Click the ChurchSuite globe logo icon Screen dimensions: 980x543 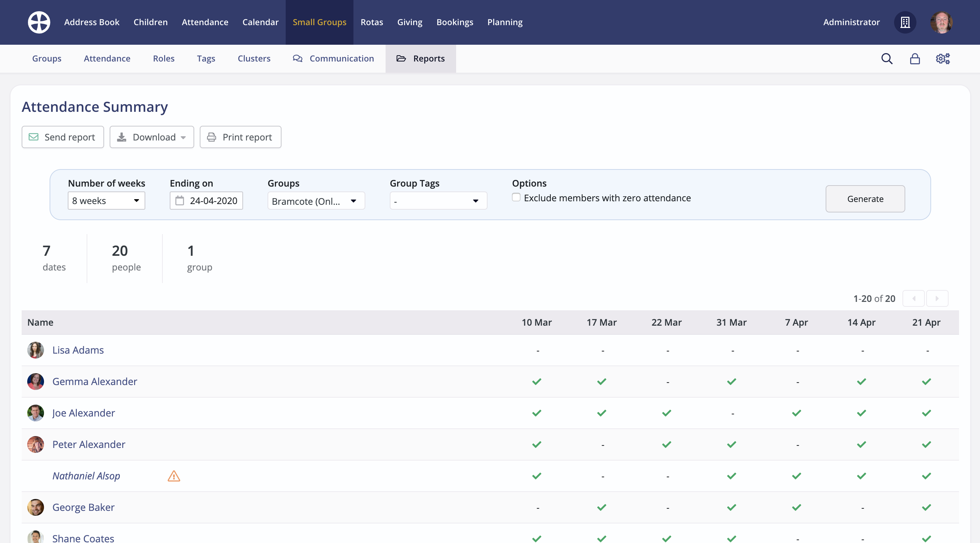point(39,22)
